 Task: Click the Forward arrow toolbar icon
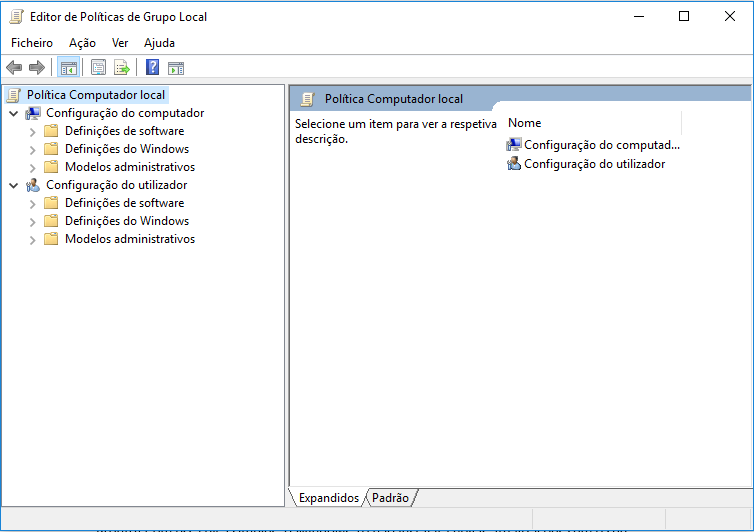point(37,68)
